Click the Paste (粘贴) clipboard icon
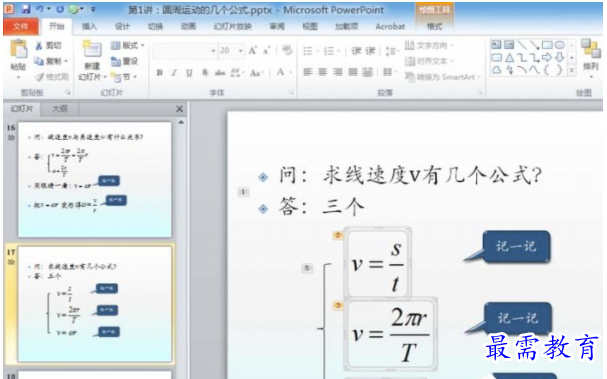607x379 pixels. [18, 49]
